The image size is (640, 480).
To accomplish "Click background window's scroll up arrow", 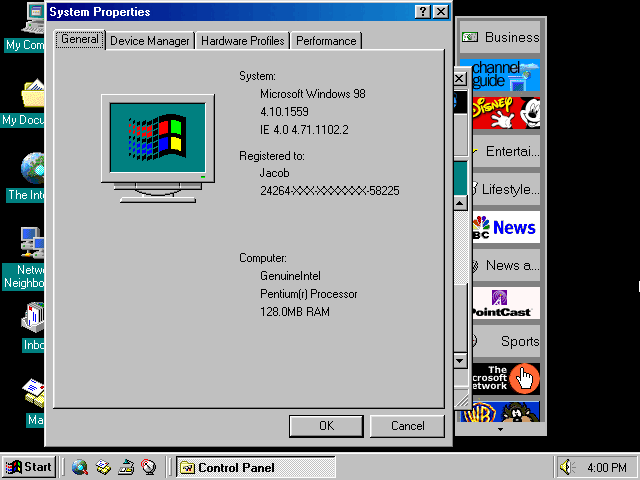I will [x=460, y=203].
